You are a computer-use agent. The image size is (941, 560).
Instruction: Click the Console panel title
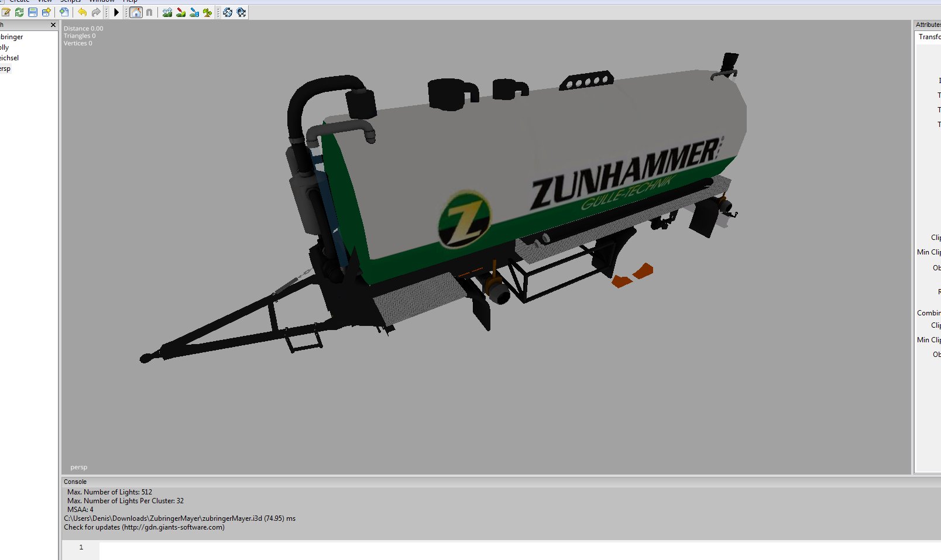[75, 482]
